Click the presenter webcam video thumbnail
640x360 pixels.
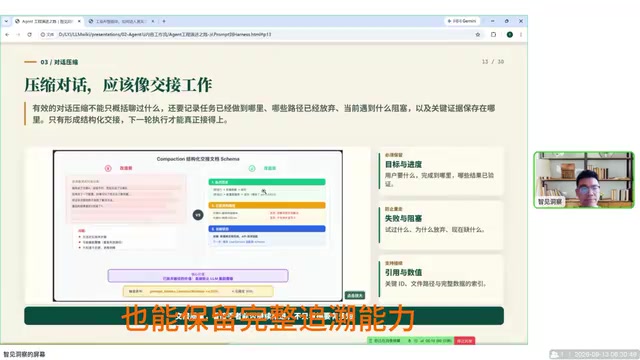click(584, 180)
